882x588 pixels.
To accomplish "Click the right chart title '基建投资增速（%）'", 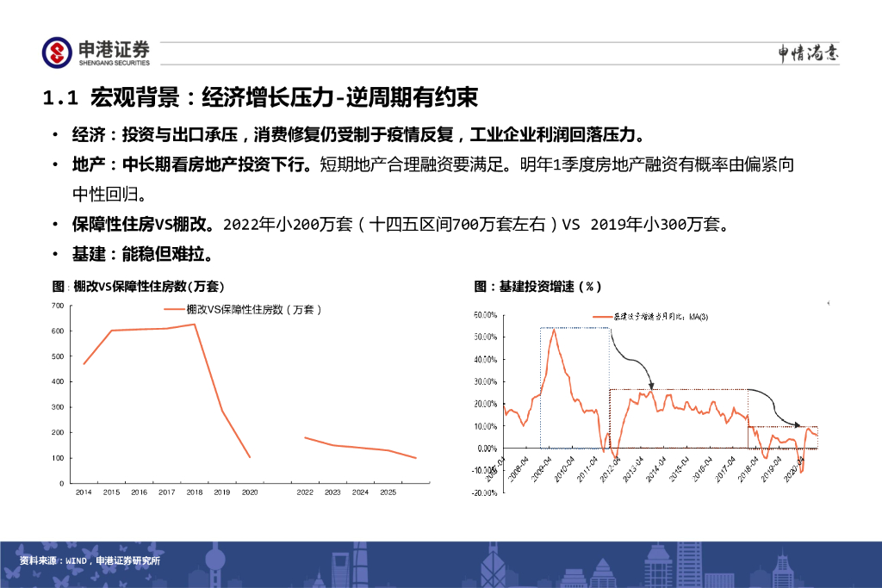I will tap(538, 286).
